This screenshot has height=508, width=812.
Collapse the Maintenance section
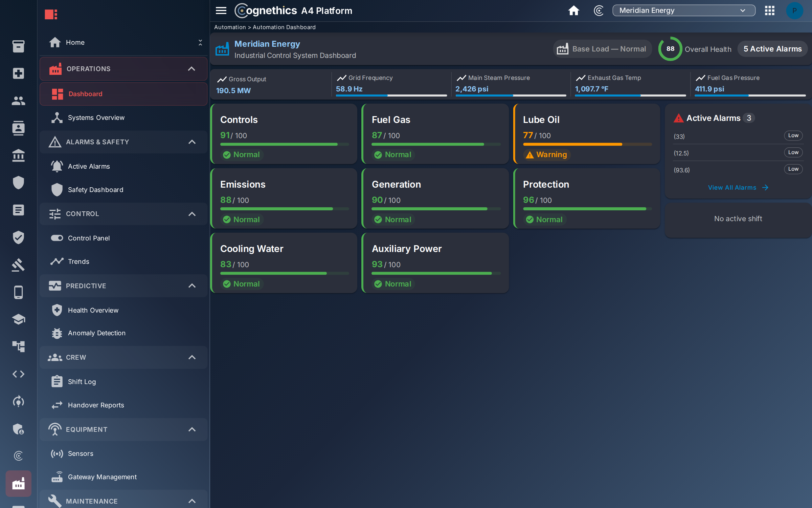pyautogui.click(x=192, y=501)
